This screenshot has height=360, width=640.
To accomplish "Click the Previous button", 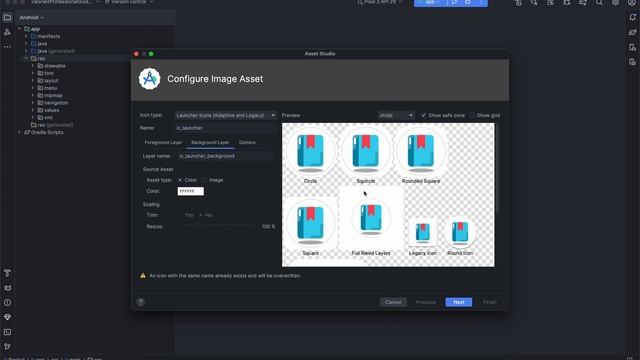I will pyautogui.click(x=426, y=302).
